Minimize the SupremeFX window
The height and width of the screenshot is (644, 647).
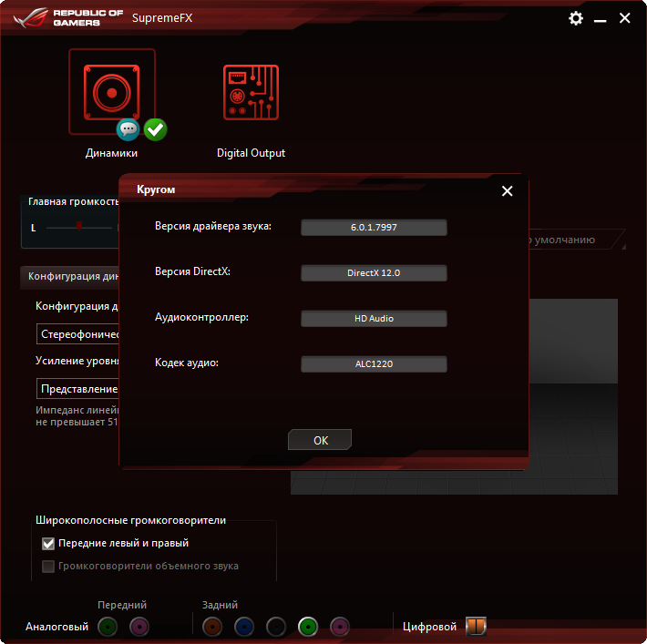[x=600, y=19]
